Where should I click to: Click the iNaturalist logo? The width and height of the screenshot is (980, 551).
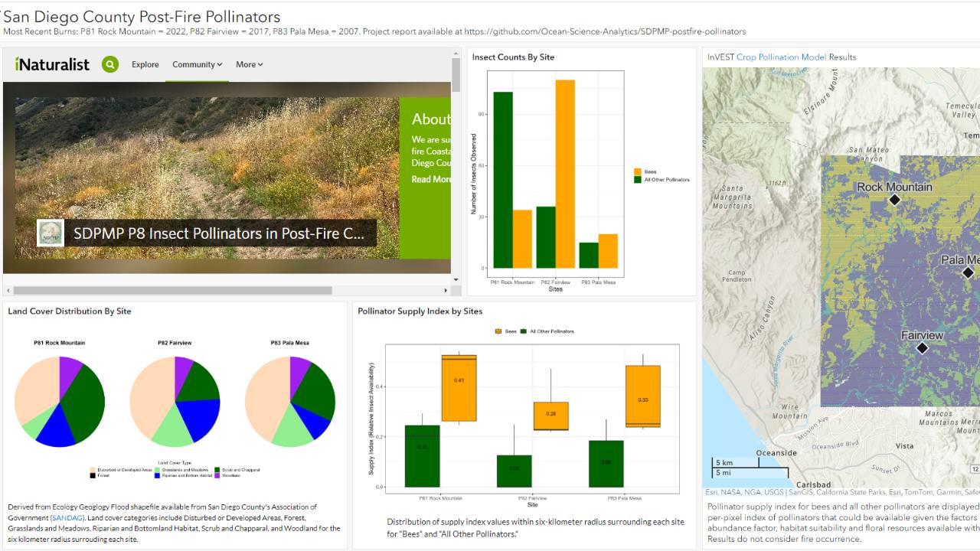coord(51,64)
